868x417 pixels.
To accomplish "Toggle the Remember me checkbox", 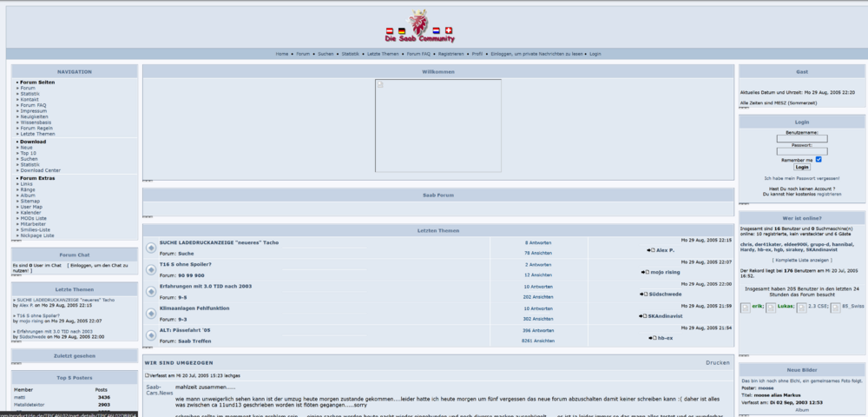I will 819,160.
